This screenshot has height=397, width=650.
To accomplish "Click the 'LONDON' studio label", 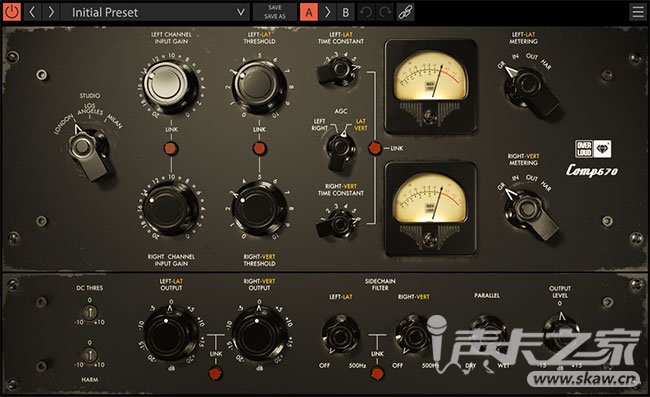I will coord(63,124).
